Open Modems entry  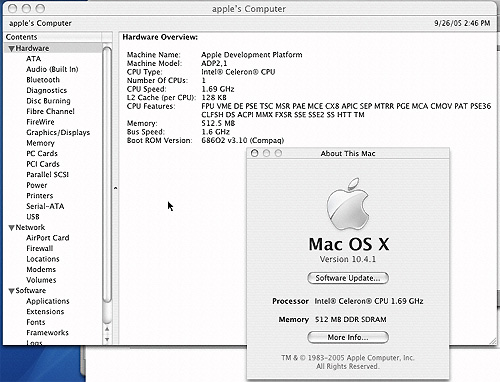(41, 269)
